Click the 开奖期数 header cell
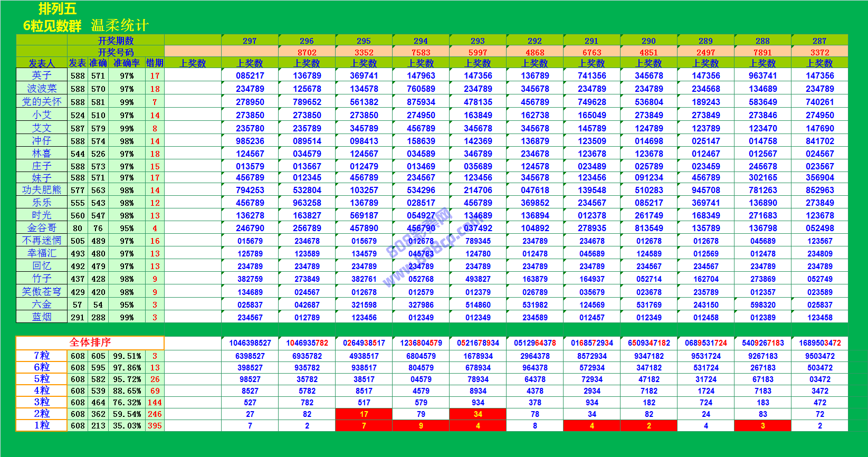The width and height of the screenshot is (868, 457). [116, 41]
